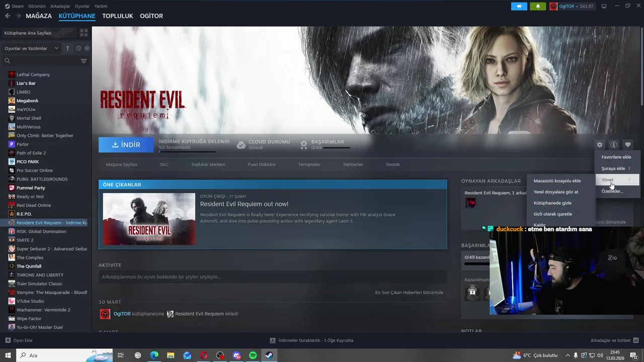The width and height of the screenshot is (644, 362).
Task: Open the OGİTOR profile tab
Action: point(151,16)
